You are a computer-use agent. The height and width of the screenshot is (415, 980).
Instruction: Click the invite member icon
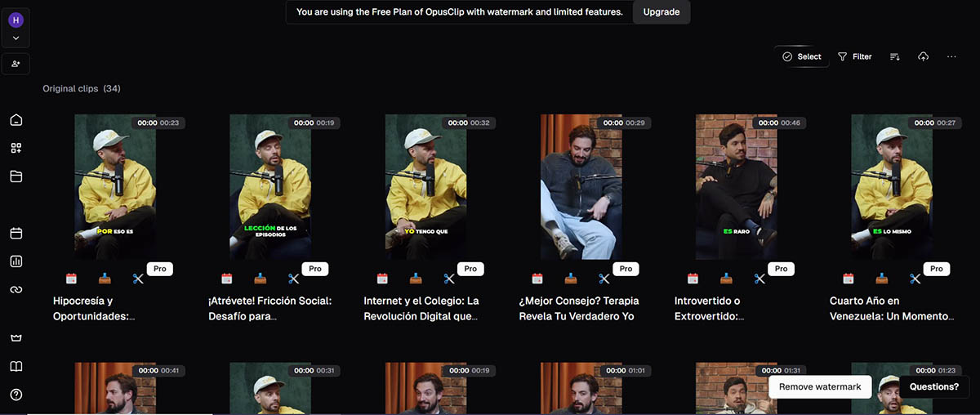(16, 64)
